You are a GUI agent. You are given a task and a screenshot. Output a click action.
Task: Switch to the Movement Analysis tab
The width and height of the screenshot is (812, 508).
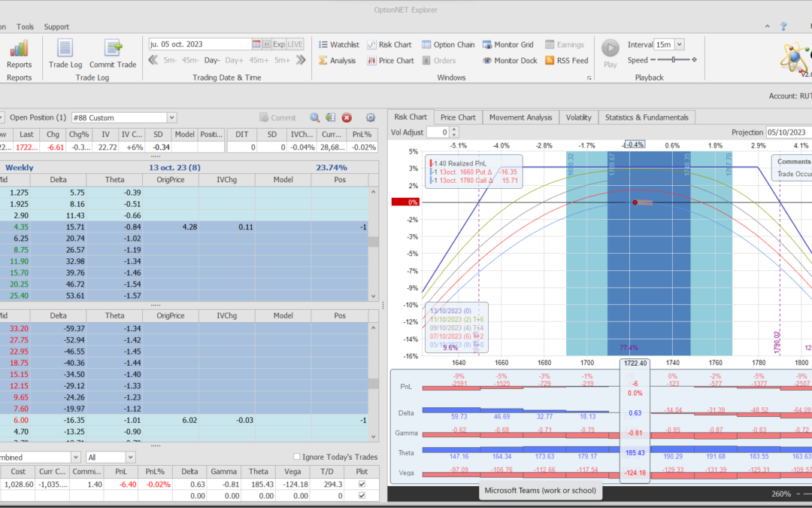520,117
